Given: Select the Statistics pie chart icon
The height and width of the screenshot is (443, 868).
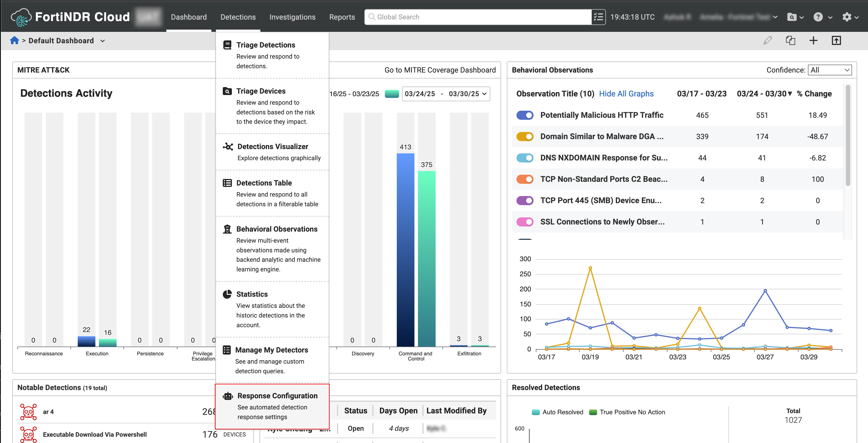Looking at the screenshot, I should pos(228,294).
